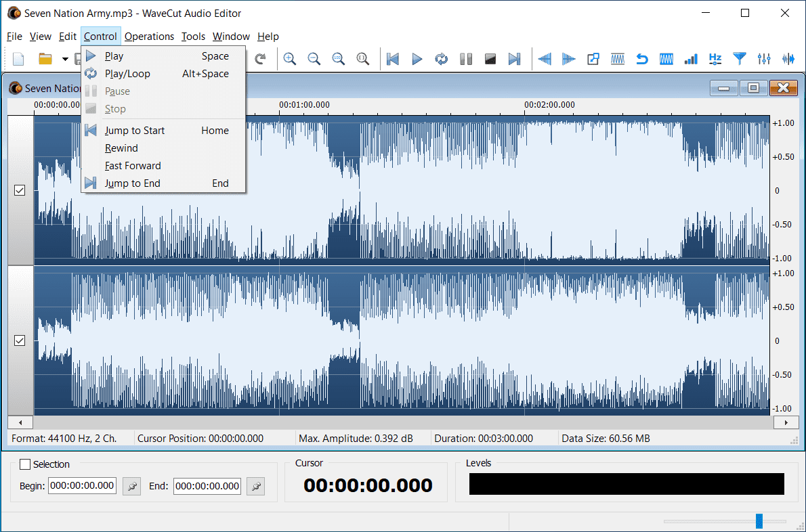Click the Play/Loop toolbar icon
Screen dimensions: 806x532
[442, 59]
